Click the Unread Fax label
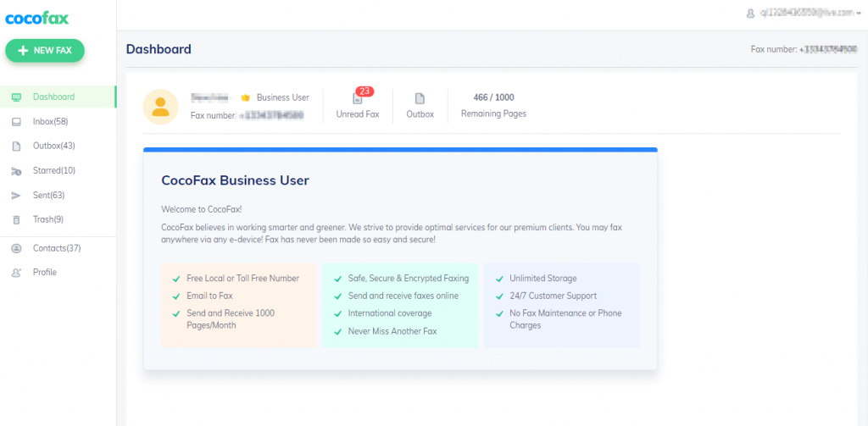Viewport: 868px width, 426px height. (358, 114)
